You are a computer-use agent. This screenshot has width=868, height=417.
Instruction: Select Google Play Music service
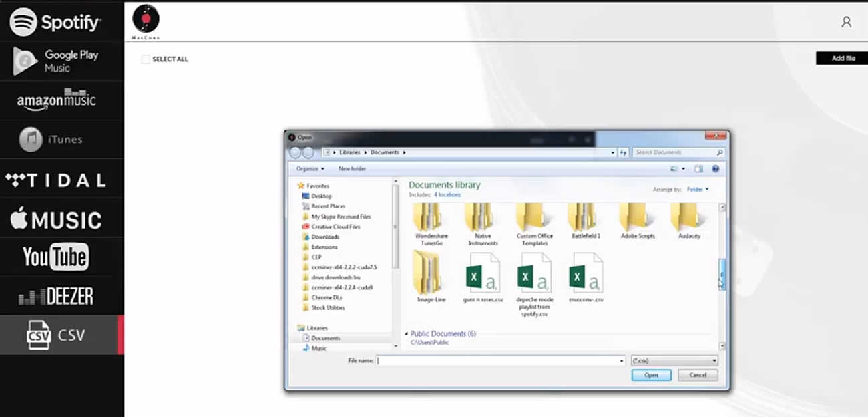click(x=61, y=61)
